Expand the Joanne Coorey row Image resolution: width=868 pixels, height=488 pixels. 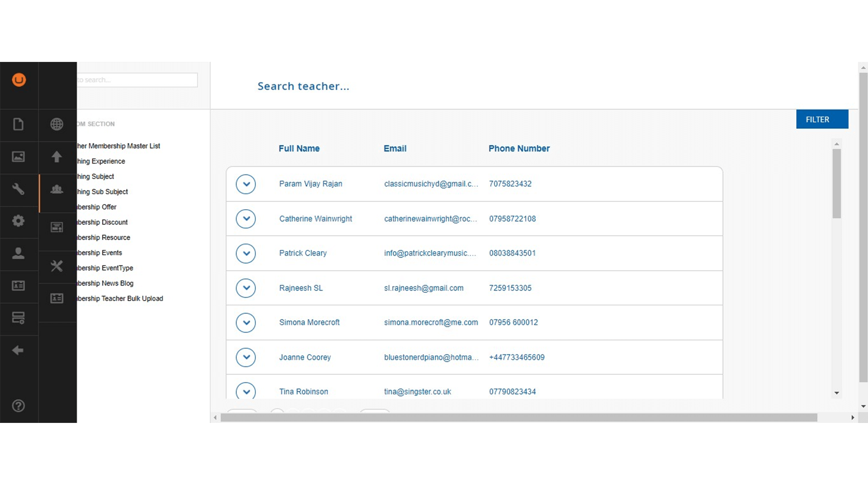(x=246, y=357)
